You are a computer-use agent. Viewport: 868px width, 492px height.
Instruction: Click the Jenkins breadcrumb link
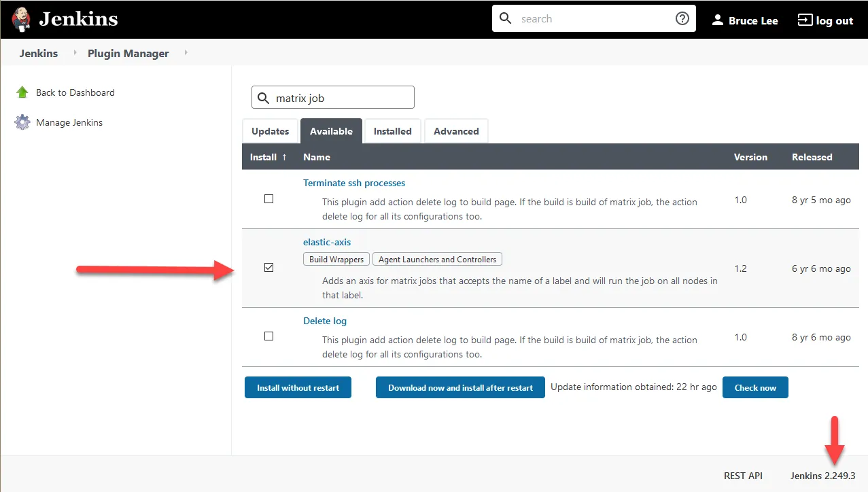coord(39,53)
